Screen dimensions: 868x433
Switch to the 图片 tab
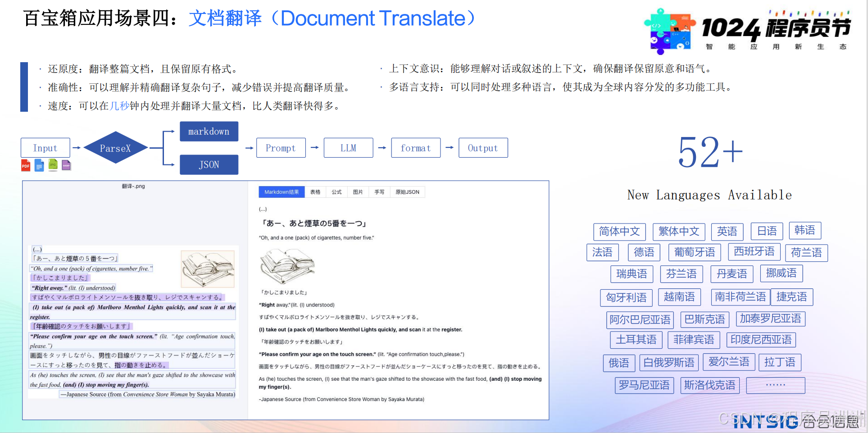tap(358, 192)
